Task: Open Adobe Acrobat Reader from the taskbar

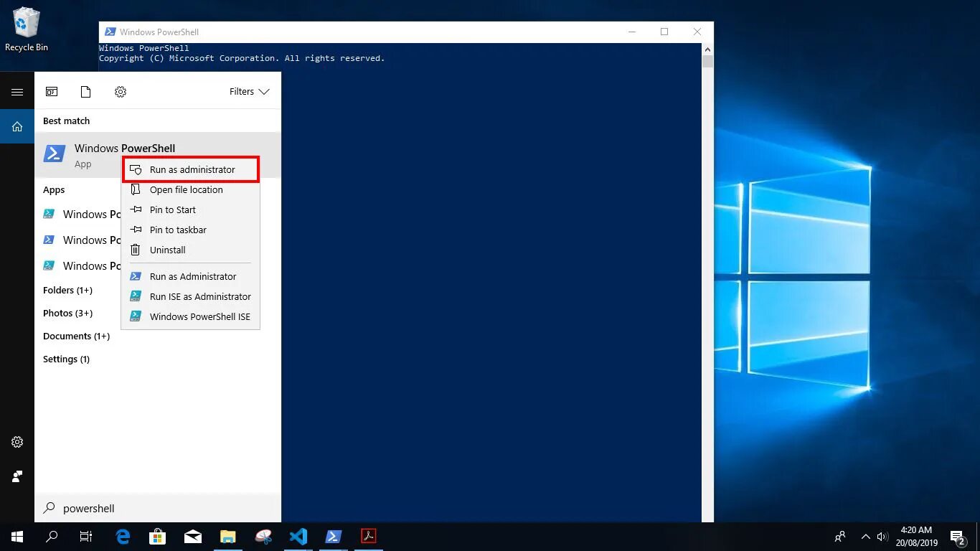Action: 368,536
